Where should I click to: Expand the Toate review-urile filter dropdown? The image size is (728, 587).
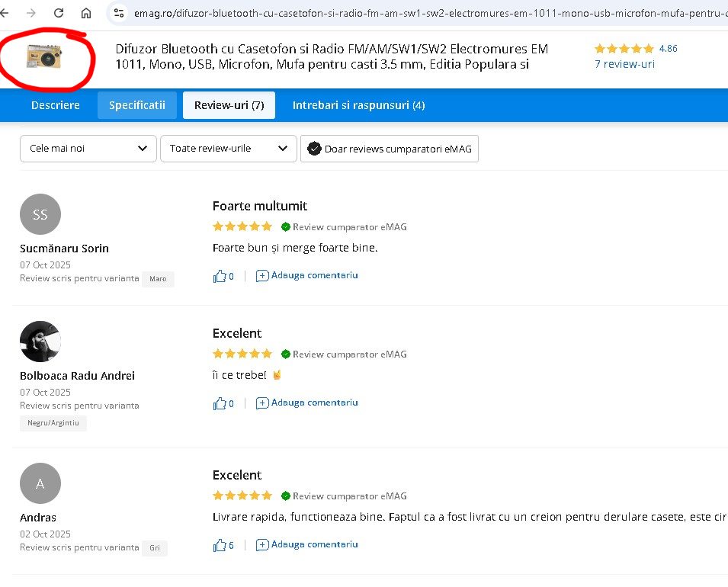click(228, 149)
